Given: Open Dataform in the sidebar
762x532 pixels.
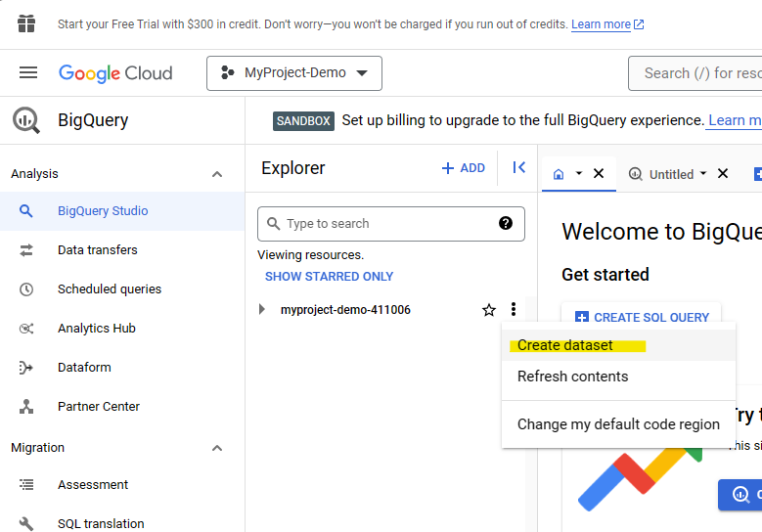Looking at the screenshot, I should pyautogui.click(x=84, y=368).
